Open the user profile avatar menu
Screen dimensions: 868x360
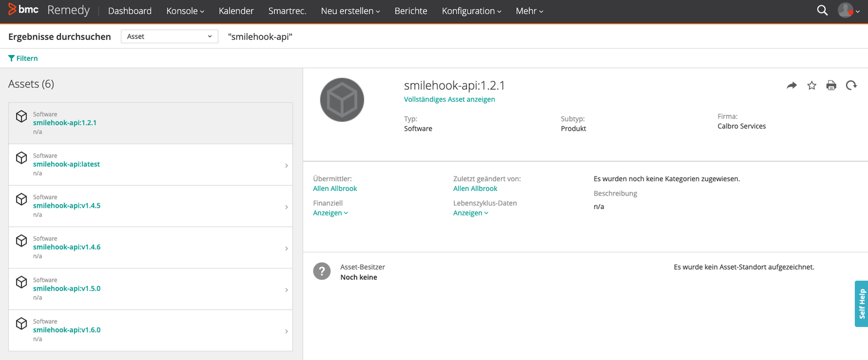848,10
